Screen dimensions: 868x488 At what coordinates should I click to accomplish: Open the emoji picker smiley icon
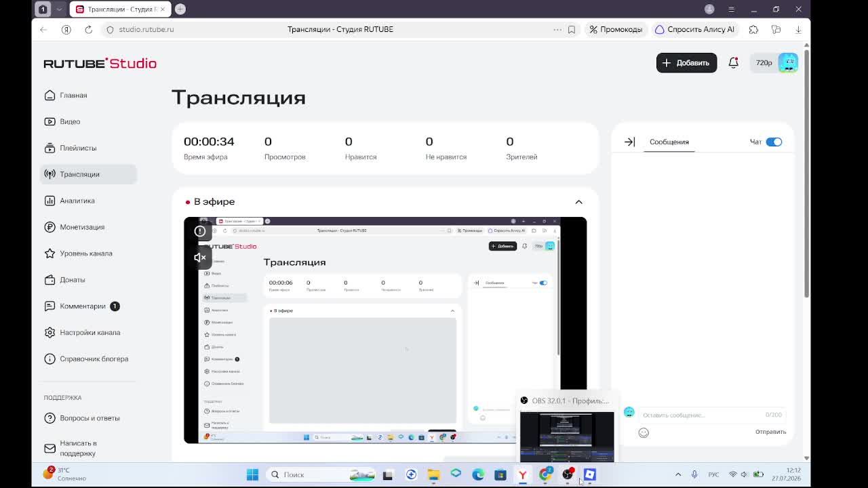pyautogui.click(x=644, y=432)
